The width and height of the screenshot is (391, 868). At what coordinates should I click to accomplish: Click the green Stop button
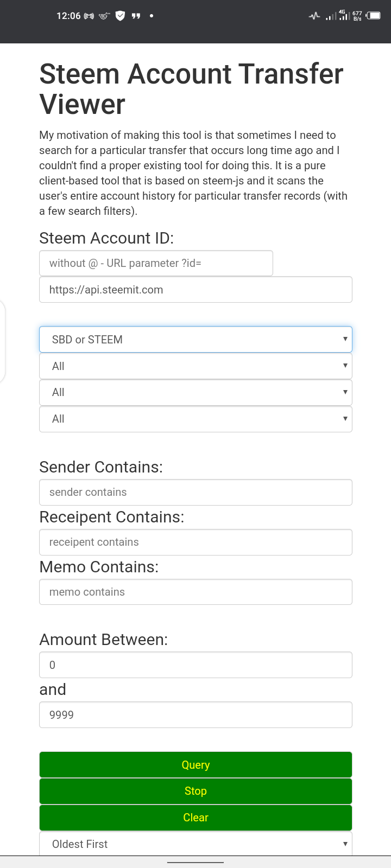[195, 791]
